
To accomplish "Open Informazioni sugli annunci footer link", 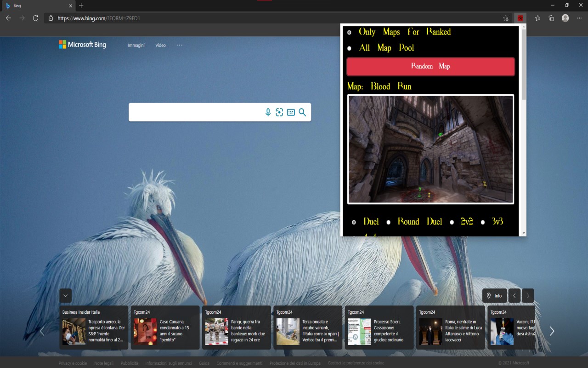I will point(169,363).
